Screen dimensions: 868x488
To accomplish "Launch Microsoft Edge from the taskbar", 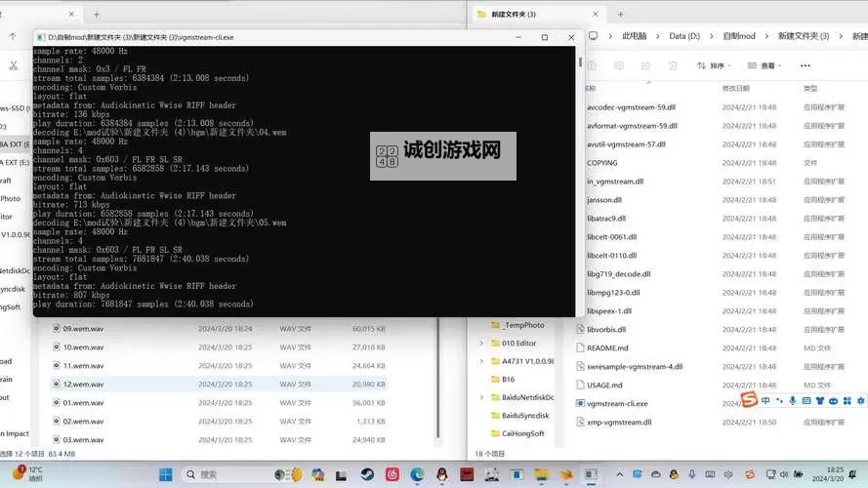I will click(x=417, y=474).
